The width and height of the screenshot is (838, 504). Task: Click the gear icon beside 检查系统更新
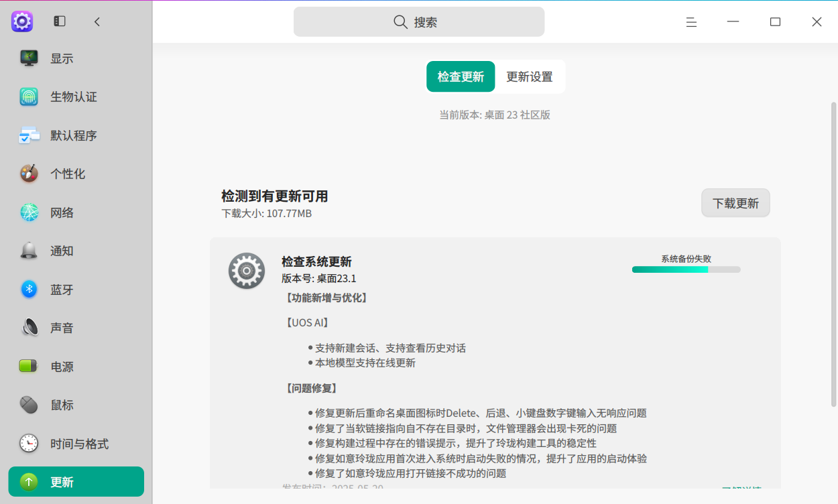point(247,271)
